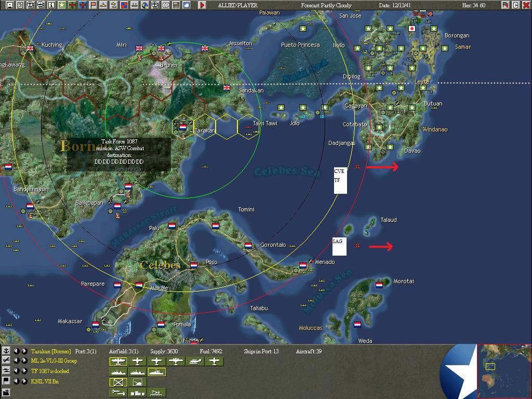Open 'TF 1087 is docked' task force link
Screen dimensions: 532x399
tap(50, 371)
